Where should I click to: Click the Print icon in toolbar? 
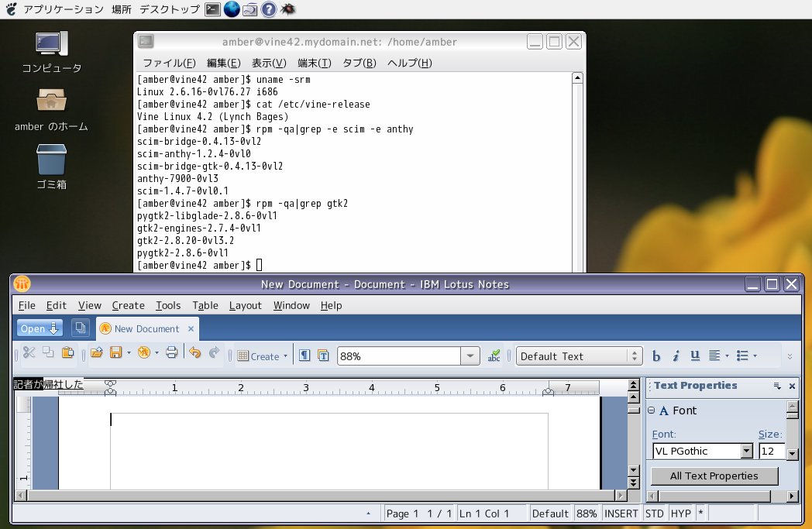(x=171, y=352)
